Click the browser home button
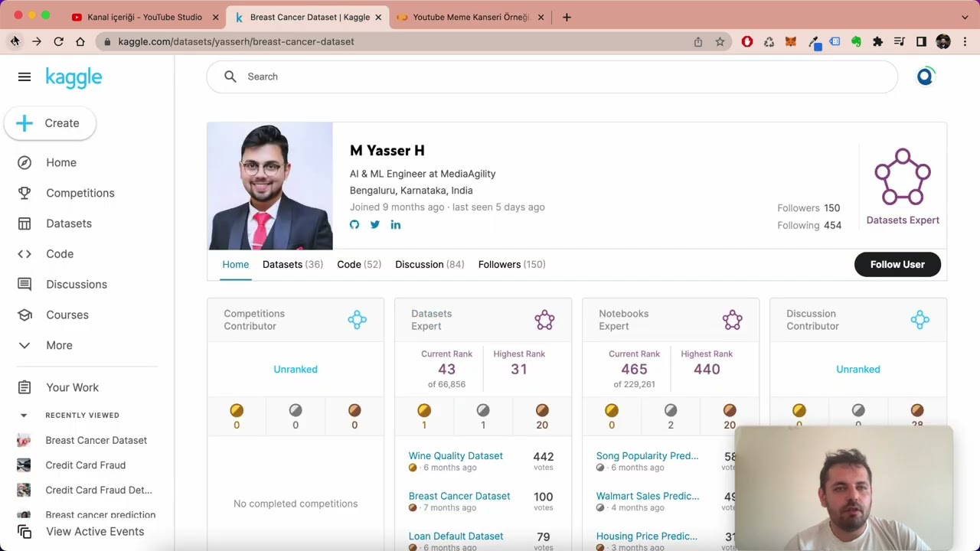 pyautogui.click(x=80, y=41)
